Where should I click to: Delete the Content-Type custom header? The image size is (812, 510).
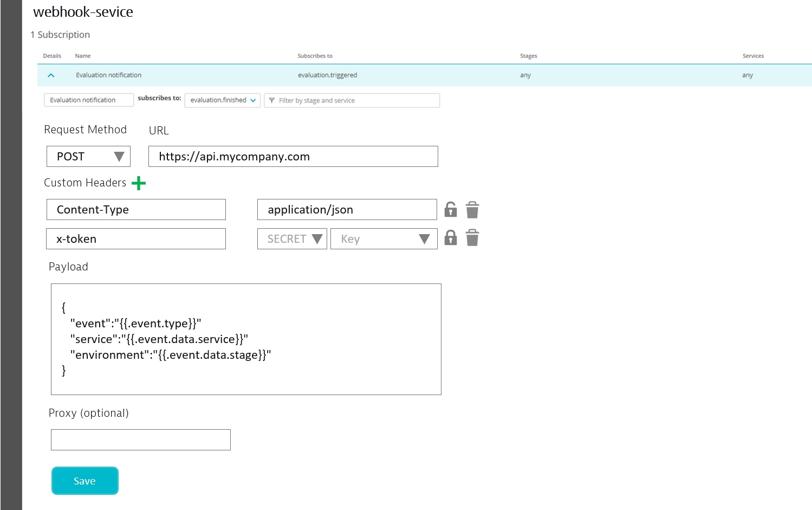pos(472,209)
